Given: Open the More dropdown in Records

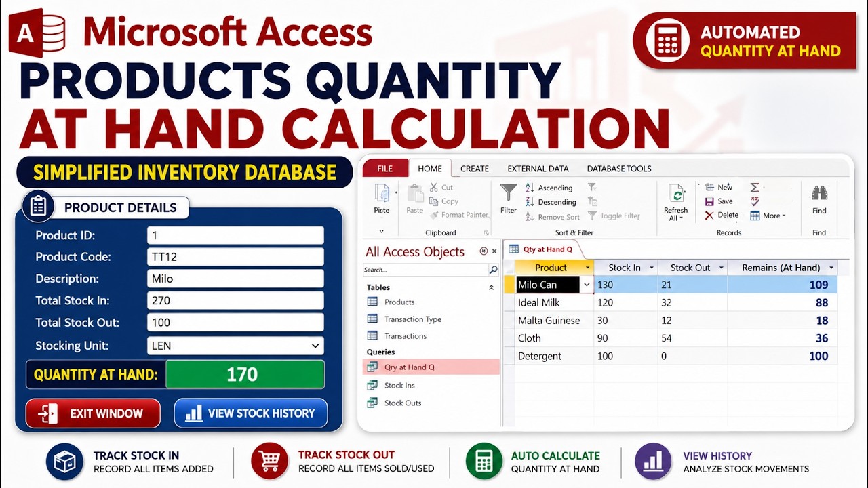Looking at the screenshot, I should [x=768, y=216].
